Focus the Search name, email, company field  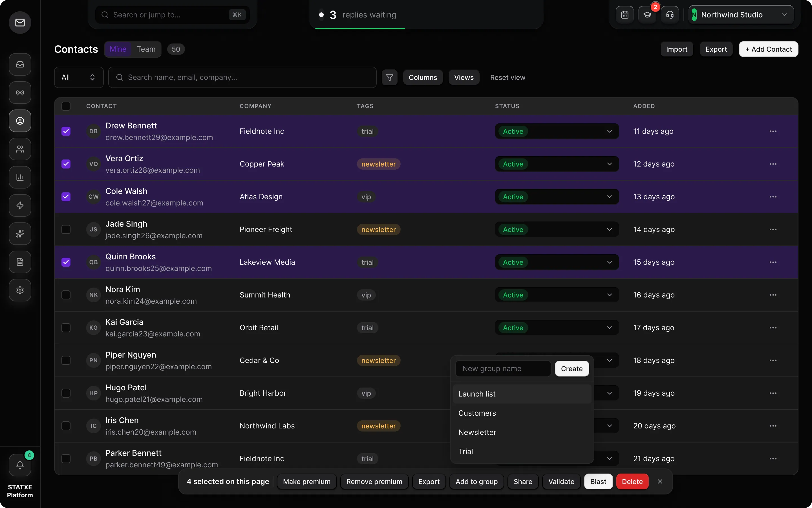pyautogui.click(x=242, y=77)
